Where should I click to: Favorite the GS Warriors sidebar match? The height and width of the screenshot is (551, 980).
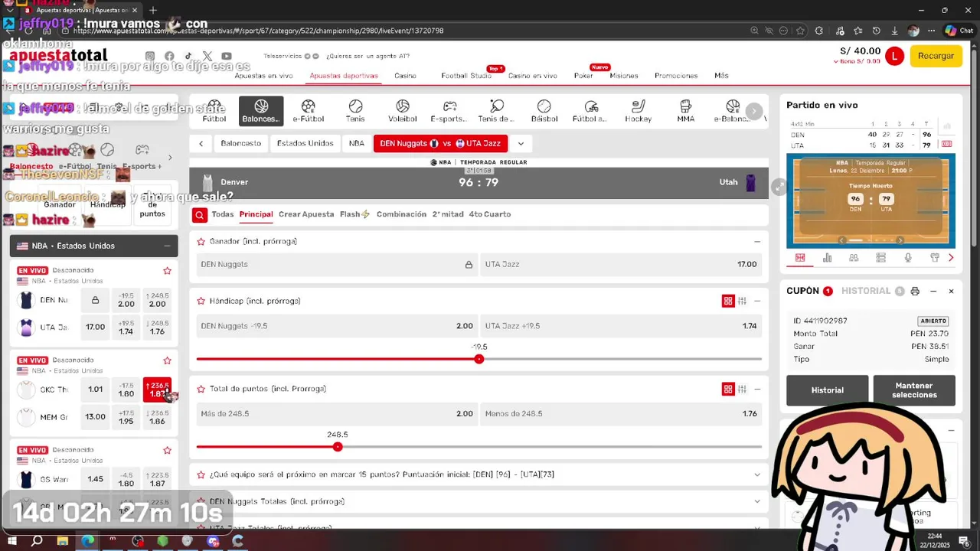click(x=167, y=451)
